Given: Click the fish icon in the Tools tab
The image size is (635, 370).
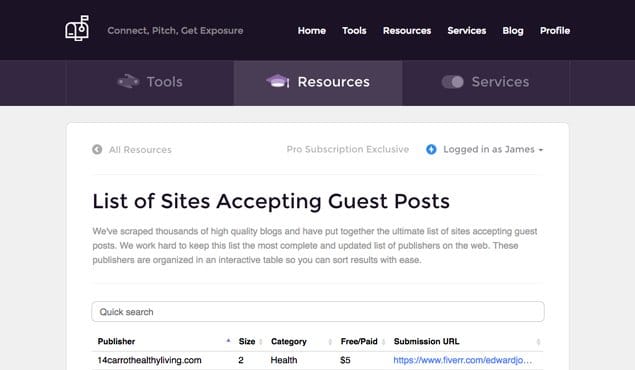Looking at the screenshot, I should pyautogui.click(x=128, y=81).
